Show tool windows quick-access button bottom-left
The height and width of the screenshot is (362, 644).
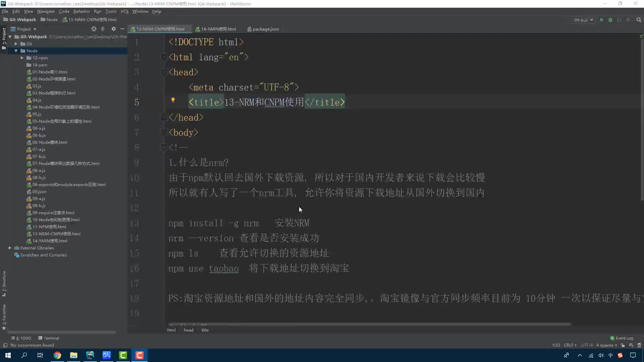coord(5,345)
